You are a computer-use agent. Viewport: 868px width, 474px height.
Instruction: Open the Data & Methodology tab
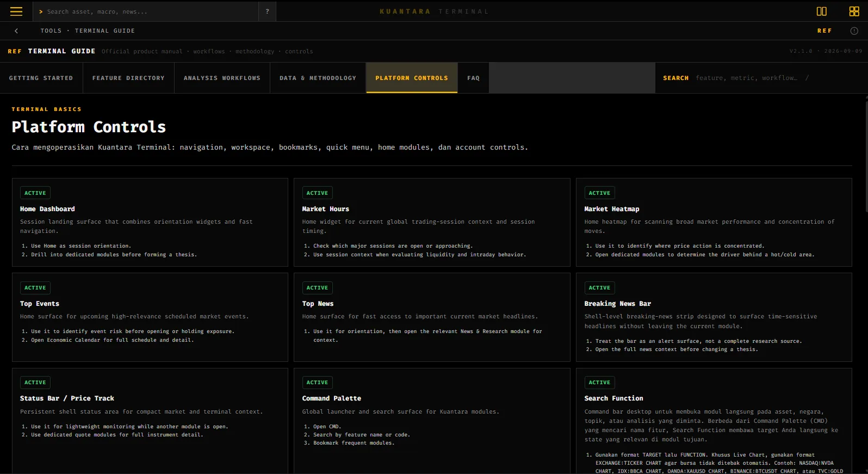pos(318,78)
